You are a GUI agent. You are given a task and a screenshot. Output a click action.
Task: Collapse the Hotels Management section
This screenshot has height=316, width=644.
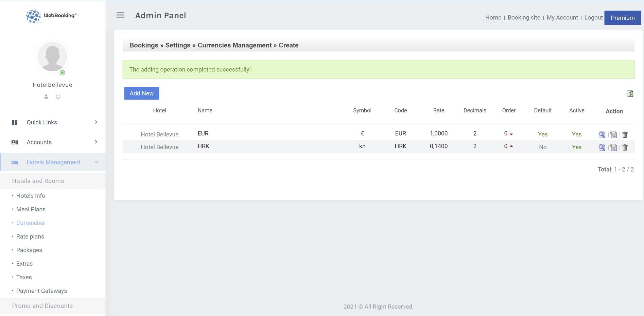pyautogui.click(x=53, y=162)
